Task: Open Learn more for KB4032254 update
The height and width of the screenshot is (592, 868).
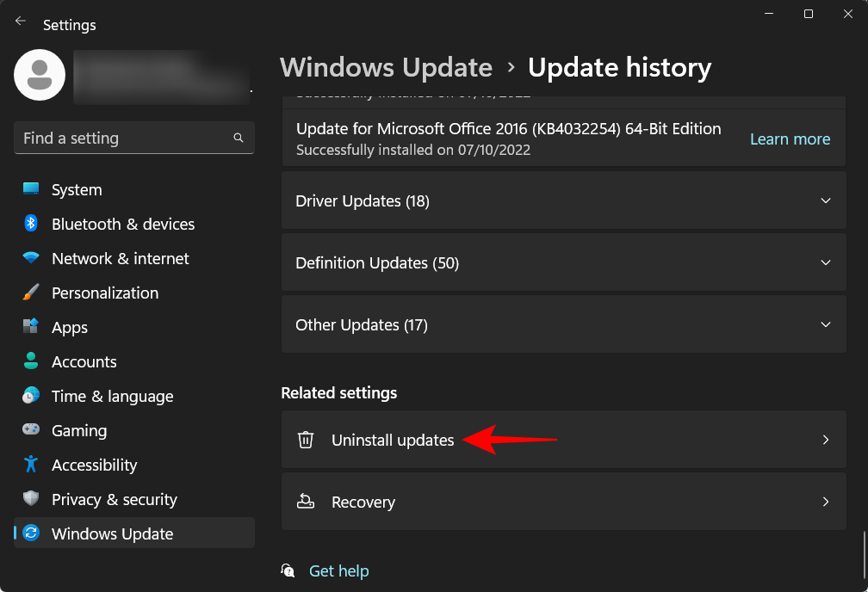Action: (x=790, y=139)
